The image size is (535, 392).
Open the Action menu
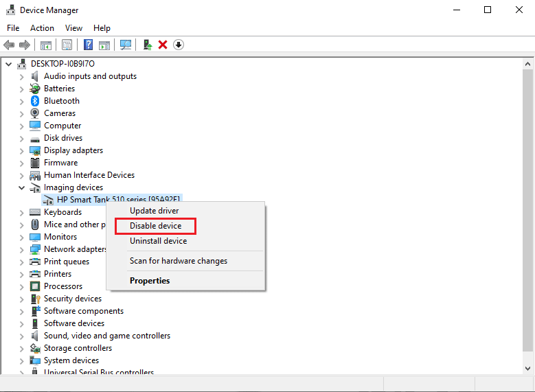(42, 28)
